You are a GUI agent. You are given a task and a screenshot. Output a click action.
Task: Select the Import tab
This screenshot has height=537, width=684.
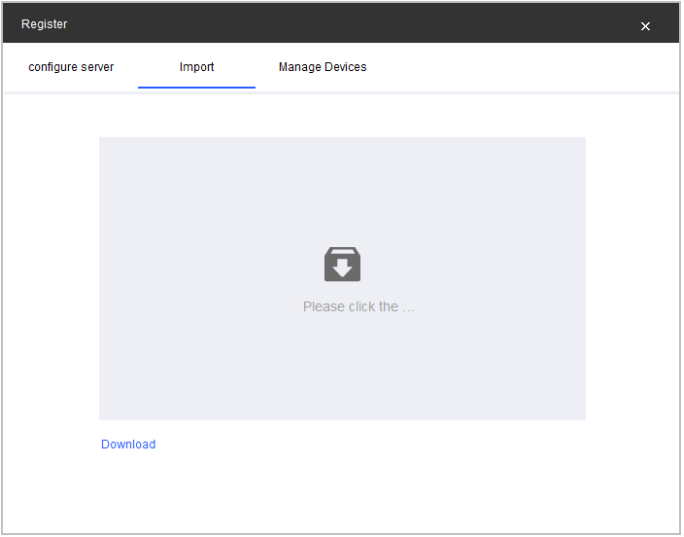click(x=197, y=67)
